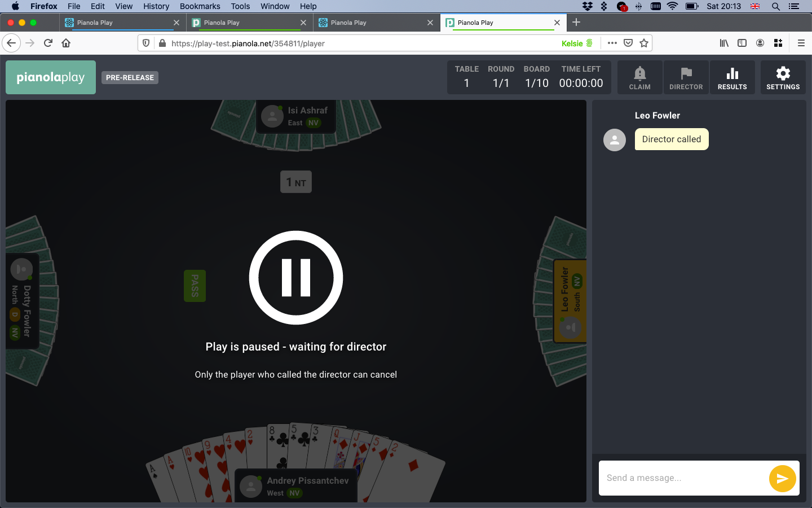Click the tracking protection shield icon
The height and width of the screenshot is (508, 812).
click(146, 43)
